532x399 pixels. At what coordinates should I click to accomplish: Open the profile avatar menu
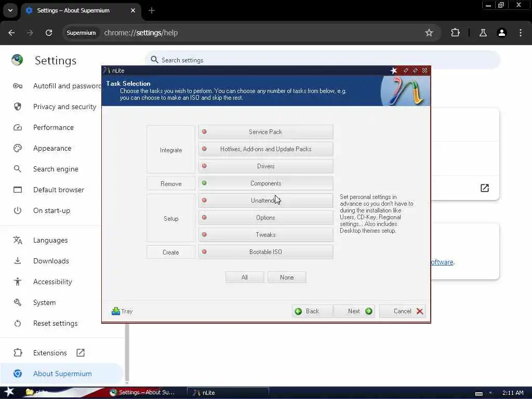click(502, 33)
